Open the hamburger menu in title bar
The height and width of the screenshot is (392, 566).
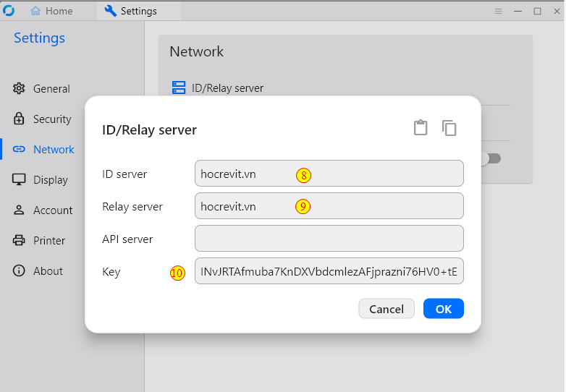click(x=498, y=11)
